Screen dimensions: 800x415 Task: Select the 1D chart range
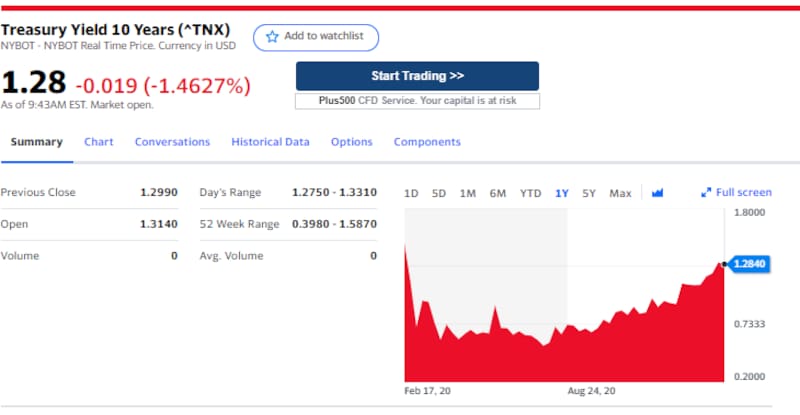coord(411,193)
